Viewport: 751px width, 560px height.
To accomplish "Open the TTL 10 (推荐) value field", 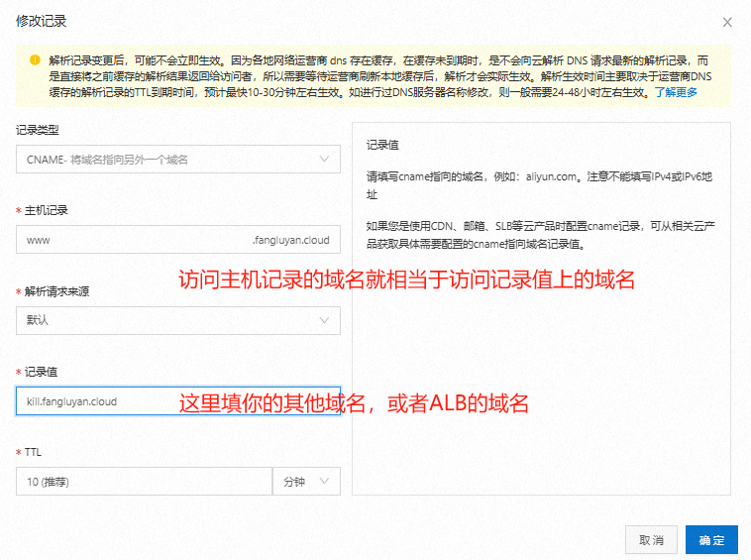I will 144,482.
